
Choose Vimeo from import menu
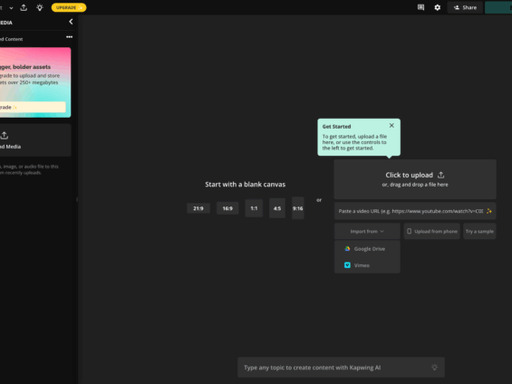[x=367, y=265]
